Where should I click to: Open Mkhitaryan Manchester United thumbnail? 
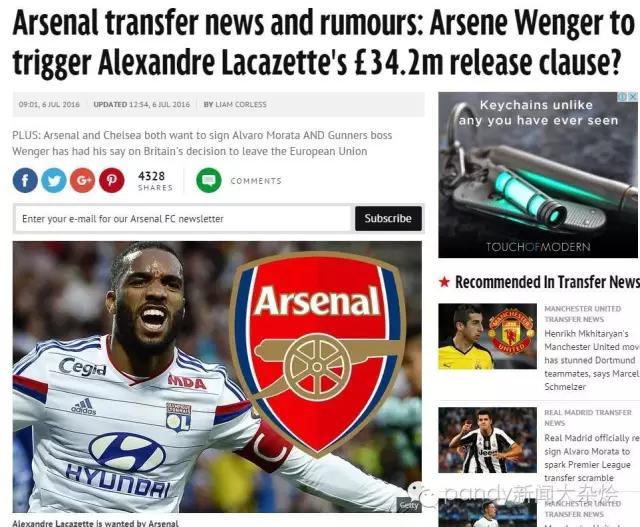(x=487, y=336)
